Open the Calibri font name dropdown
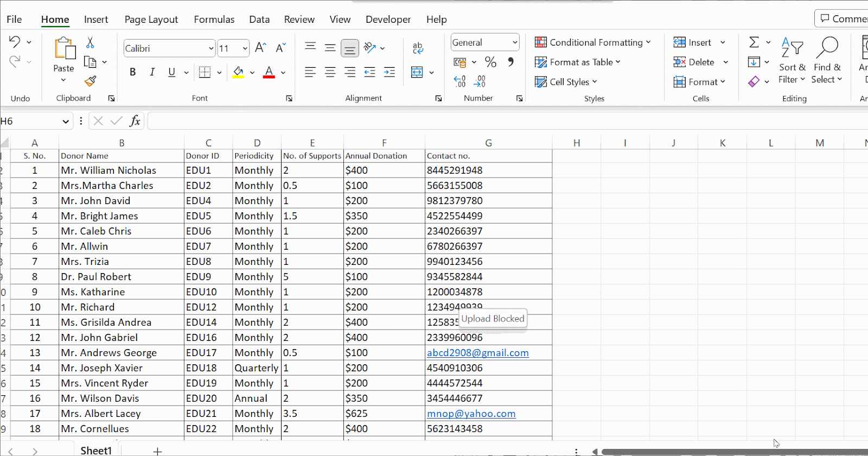The height and width of the screenshot is (456, 868). tap(211, 48)
